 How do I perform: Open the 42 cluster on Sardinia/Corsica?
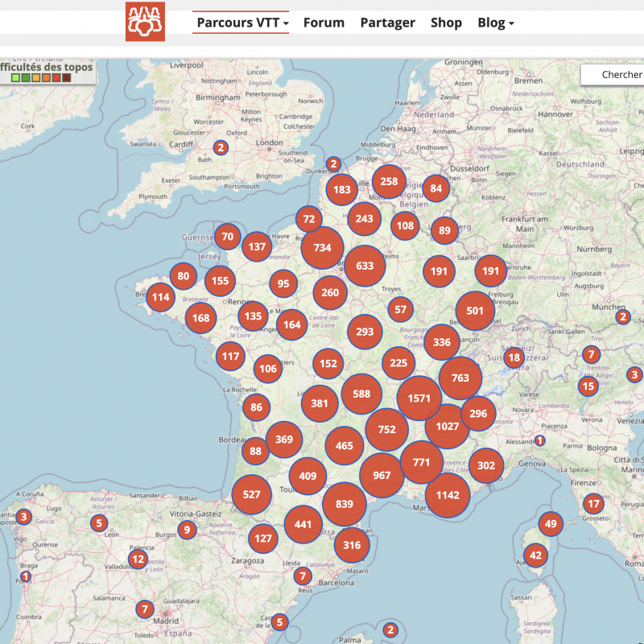[x=535, y=555]
